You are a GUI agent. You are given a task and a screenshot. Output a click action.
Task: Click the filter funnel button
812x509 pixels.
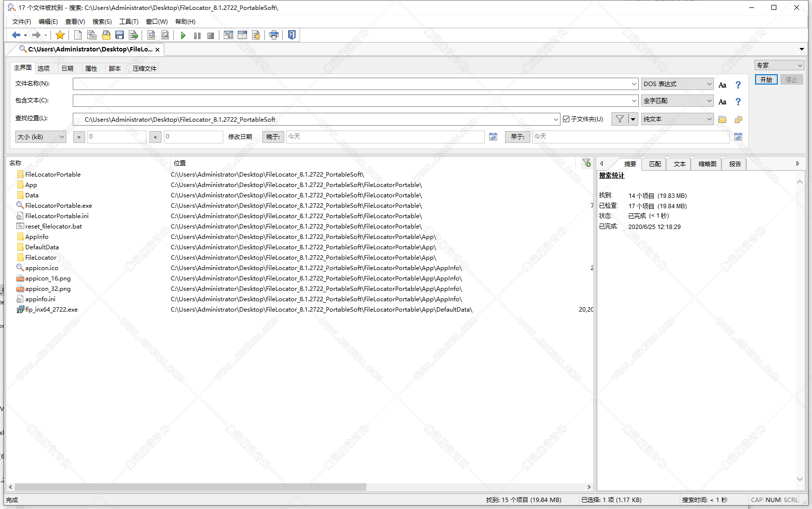tap(620, 119)
